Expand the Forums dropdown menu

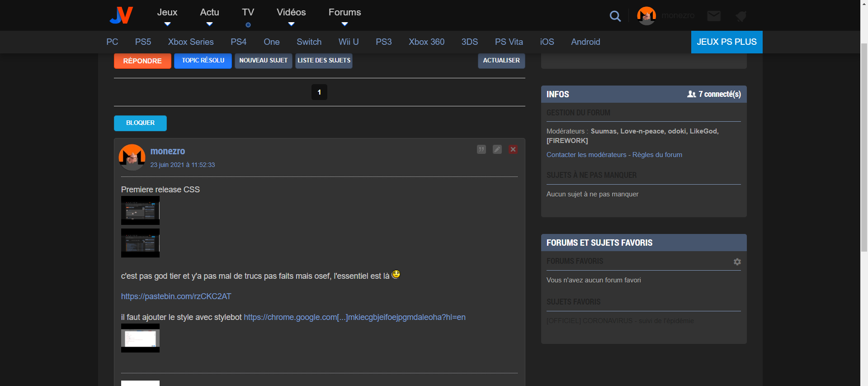344,16
